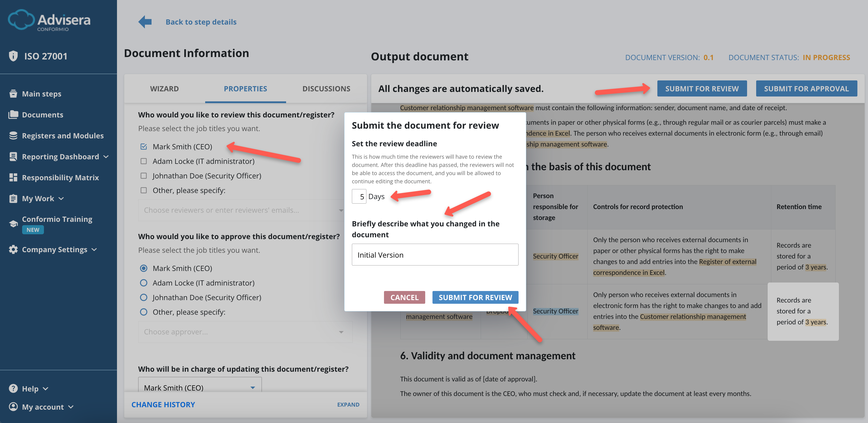Open Conformio Training marked NEW
The image size is (868, 423).
[57, 219]
